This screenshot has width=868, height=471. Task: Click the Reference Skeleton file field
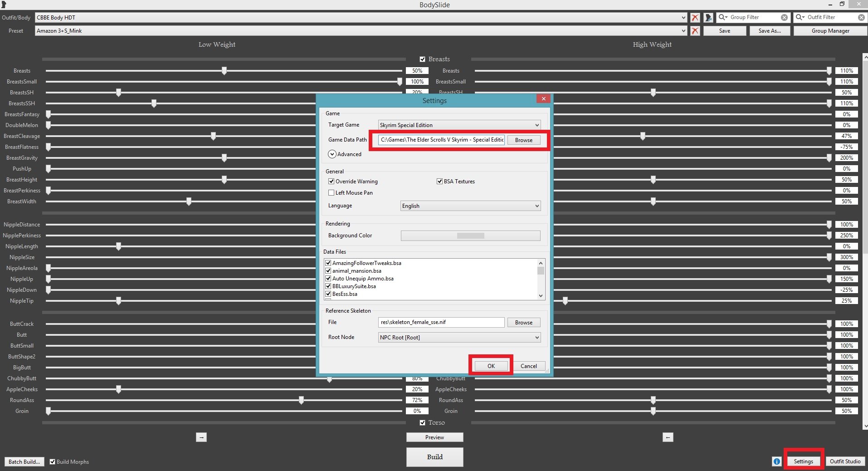pyautogui.click(x=441, y=323)
